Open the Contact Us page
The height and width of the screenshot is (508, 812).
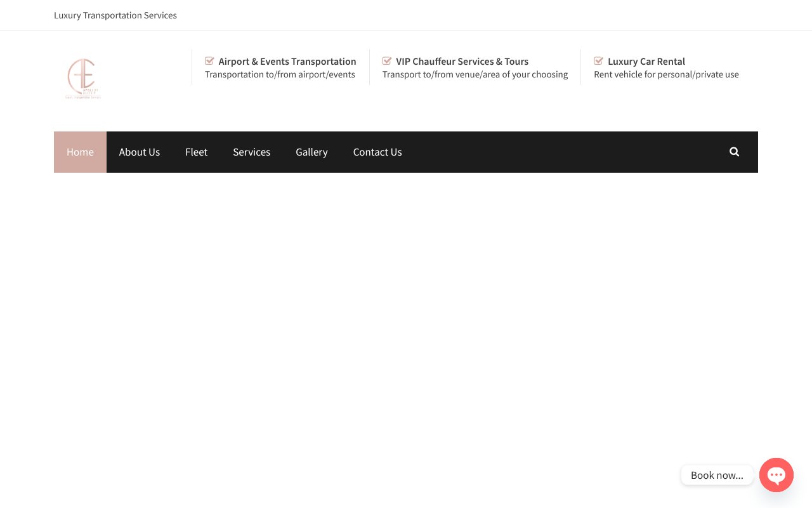pyautogui.click(x=377, y=152)
